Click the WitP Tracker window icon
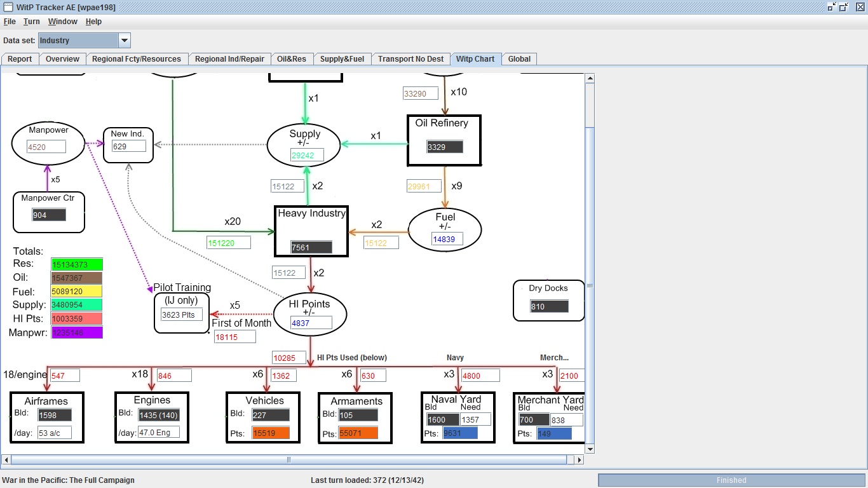868x488 pixels. click(x=8, y=6)
